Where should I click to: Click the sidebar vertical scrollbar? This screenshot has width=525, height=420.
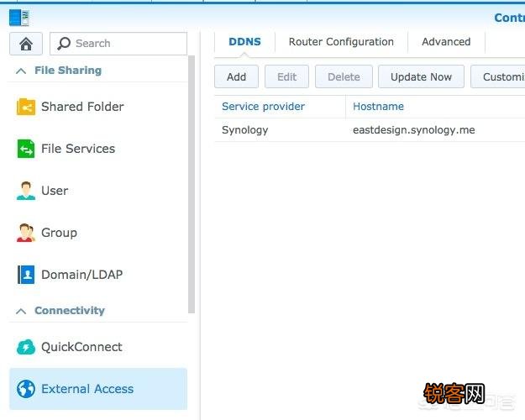tap(192, 184)
